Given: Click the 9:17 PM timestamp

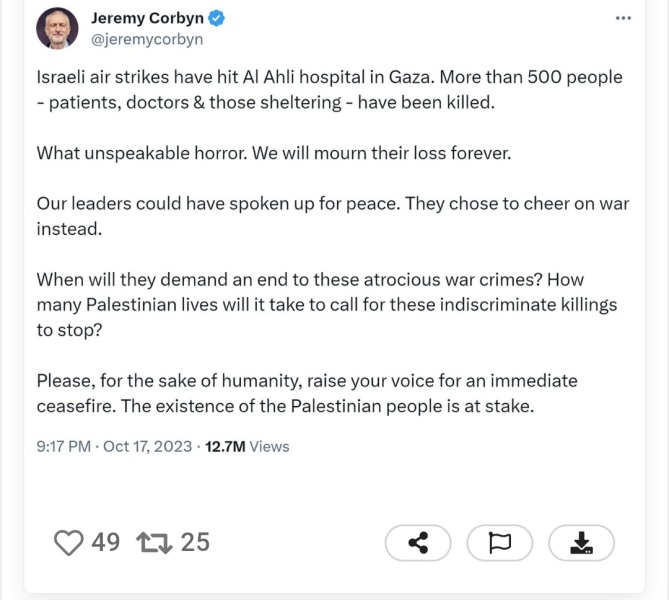Looking at the screenshot, I should (65, 446).
